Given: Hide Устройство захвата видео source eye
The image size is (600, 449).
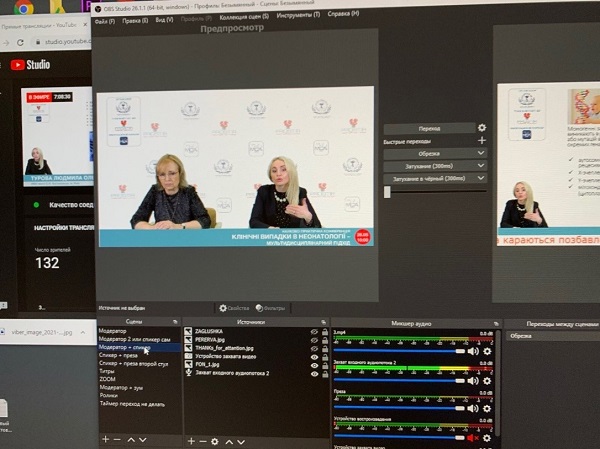Looking at the screenshot, I should 314,357.
